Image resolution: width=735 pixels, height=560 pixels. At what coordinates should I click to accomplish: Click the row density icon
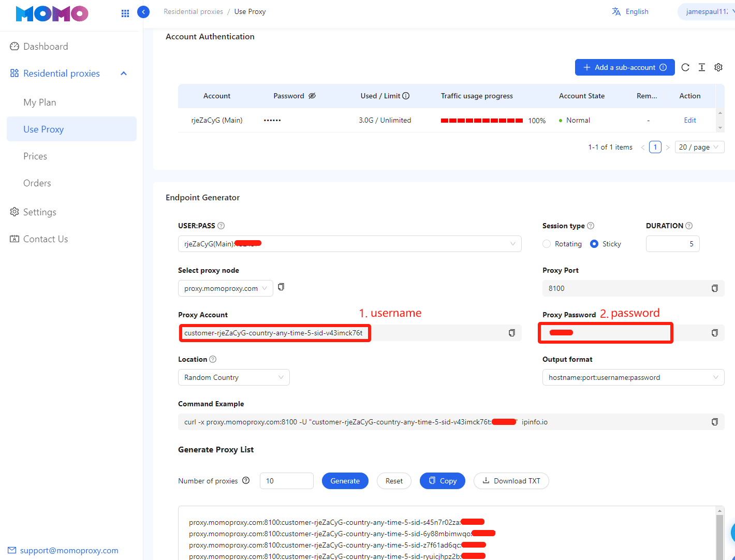[702, 67]
